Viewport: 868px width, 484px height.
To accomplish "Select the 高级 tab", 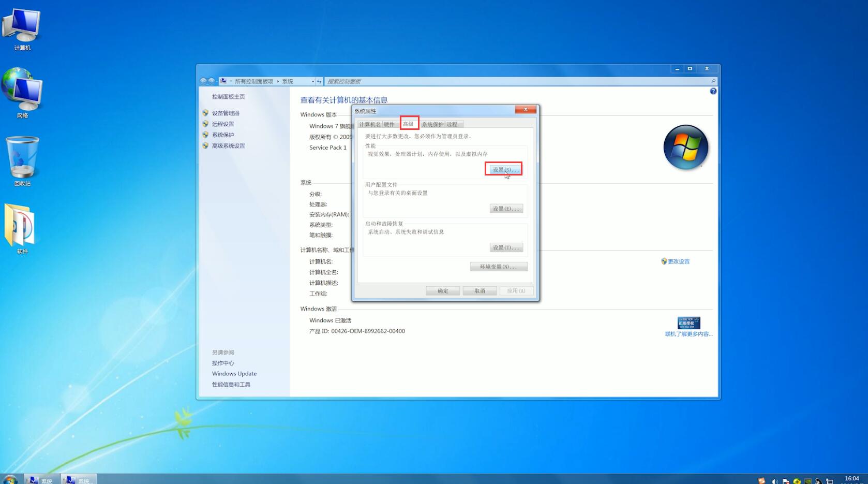I will [x=409, y=124].
